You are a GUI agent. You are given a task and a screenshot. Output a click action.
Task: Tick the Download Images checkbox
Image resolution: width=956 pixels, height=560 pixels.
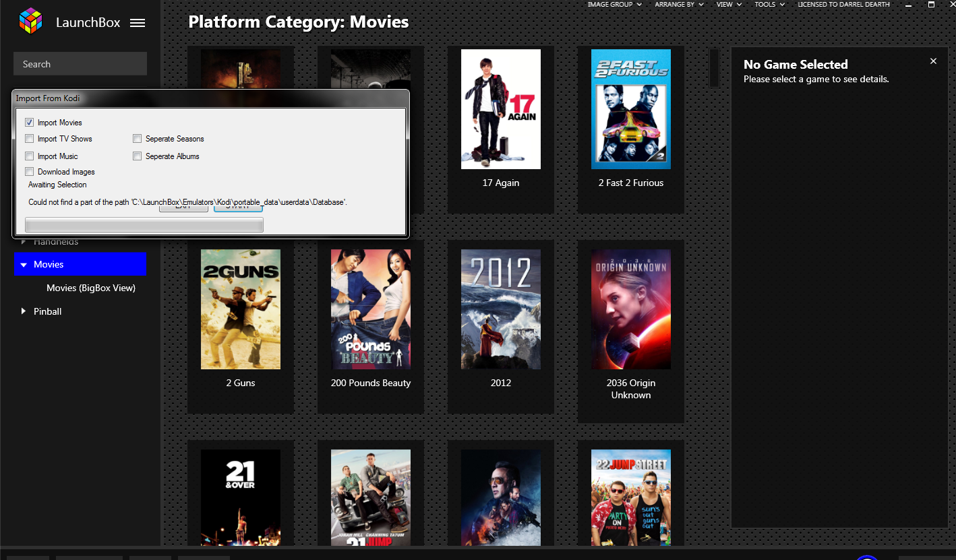click(x=30, y=172)
